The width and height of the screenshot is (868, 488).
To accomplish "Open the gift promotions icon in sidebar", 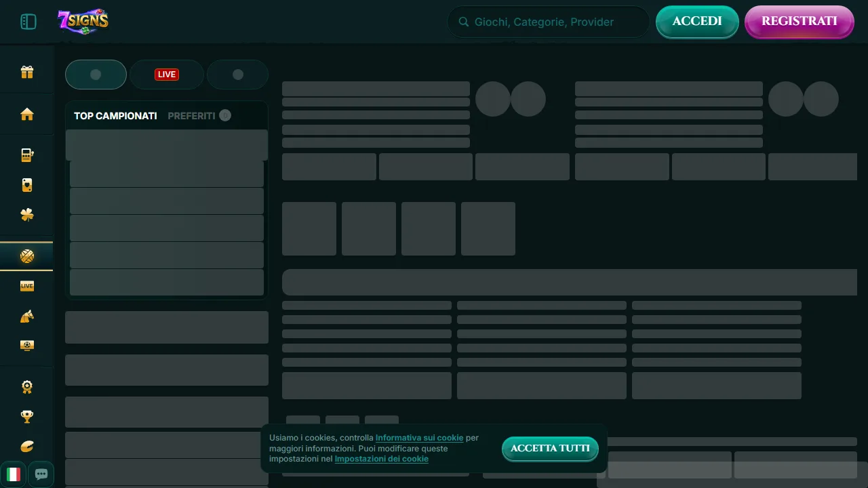I will (x=27, y=72).
